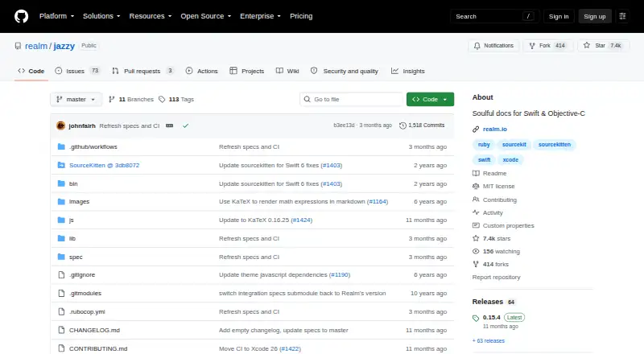This screenshot has width=644, height=354.
Task: Open the green Code dropdown button
Action: click(x=430, y=100)
